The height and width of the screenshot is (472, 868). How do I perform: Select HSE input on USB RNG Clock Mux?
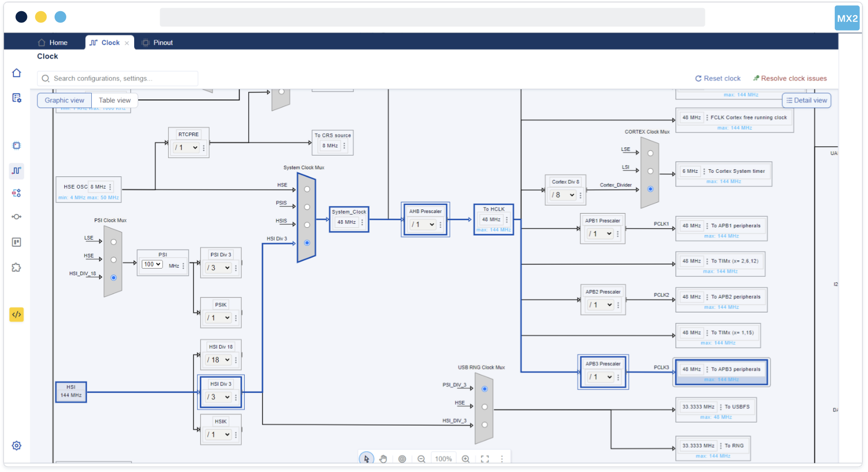[484, 407]
